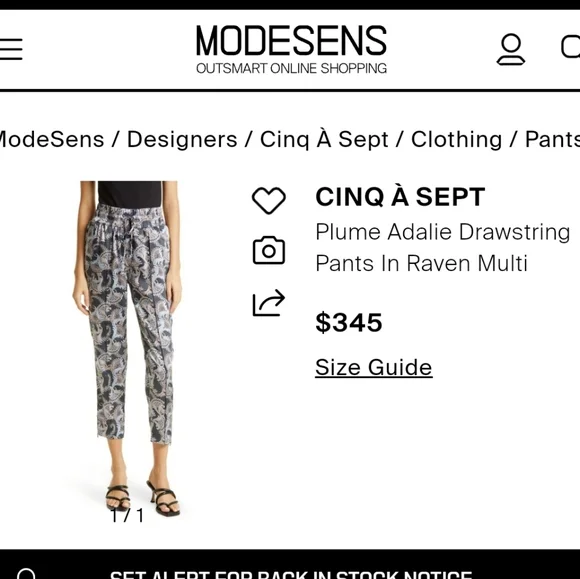Image resolution: width=580 pixels, height=579 pixels.
Task: Open Cinq À Sept breadcrumb link
Action: pos(324,139)
